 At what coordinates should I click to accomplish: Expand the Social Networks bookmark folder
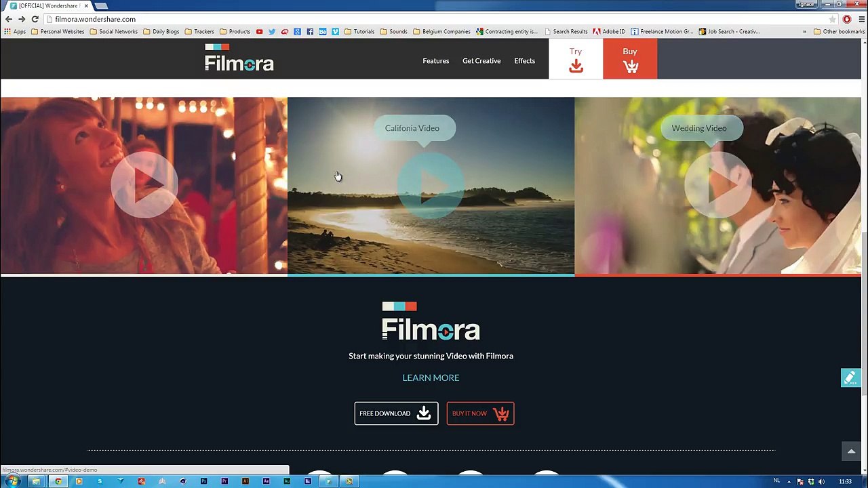pyautogui.click(x=113, y=31)
